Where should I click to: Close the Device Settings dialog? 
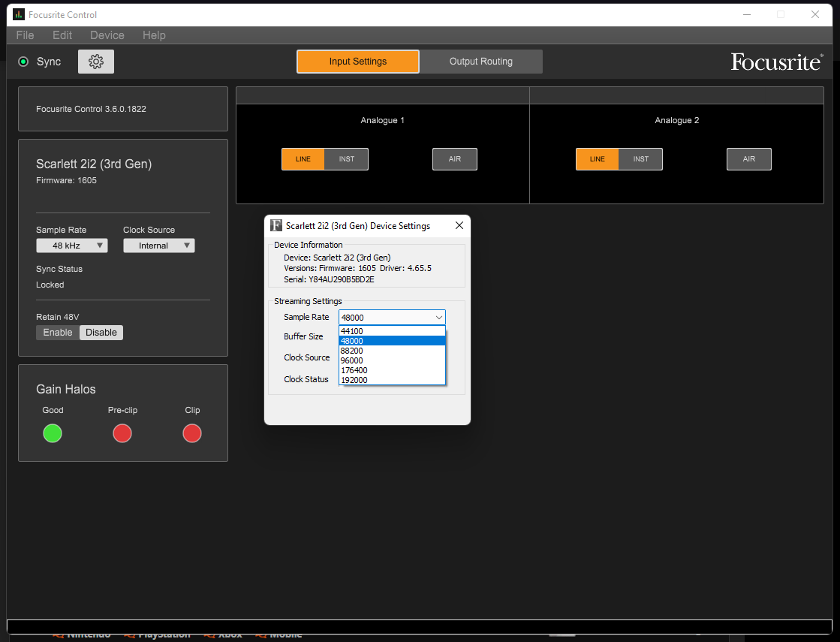[x=459, y=225]
